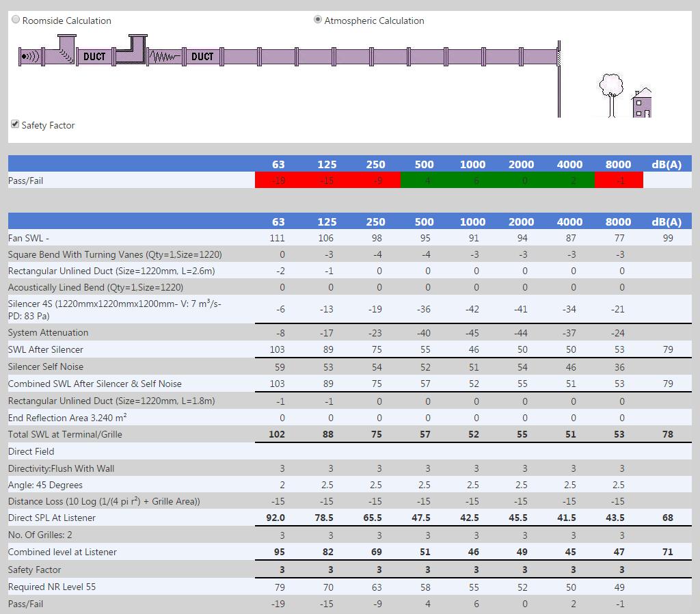Click the dB(A) header in results table
Screen dimensions: 700x614
click(x=667, y=222)
